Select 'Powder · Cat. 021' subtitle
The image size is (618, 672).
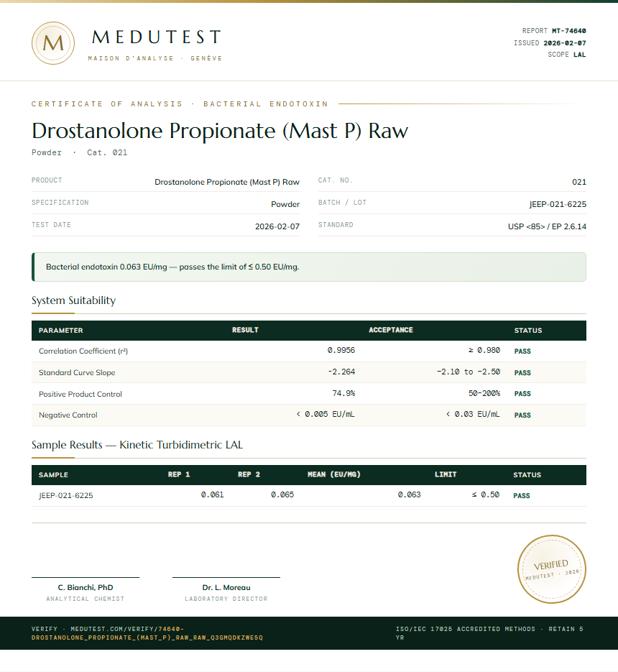[79, 152]
